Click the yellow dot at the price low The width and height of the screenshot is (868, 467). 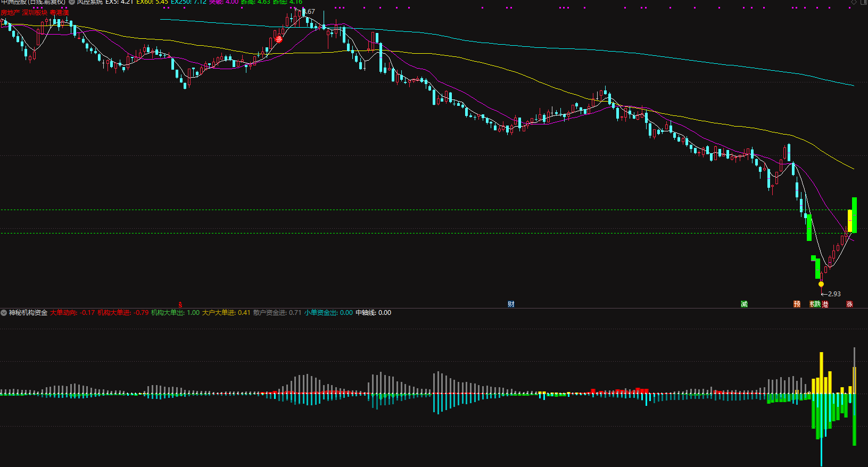[821, 284]
